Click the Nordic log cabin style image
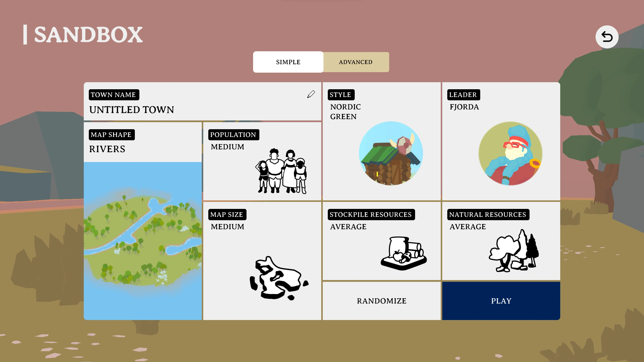 391,154
